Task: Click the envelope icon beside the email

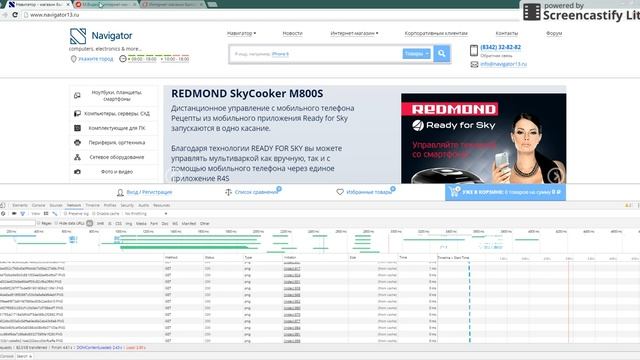Action: [474, 64]
